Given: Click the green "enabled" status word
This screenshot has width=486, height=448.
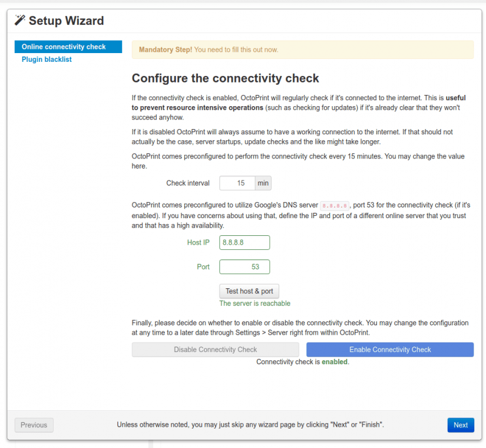Looking at the screenshot, I should (334, 362).
